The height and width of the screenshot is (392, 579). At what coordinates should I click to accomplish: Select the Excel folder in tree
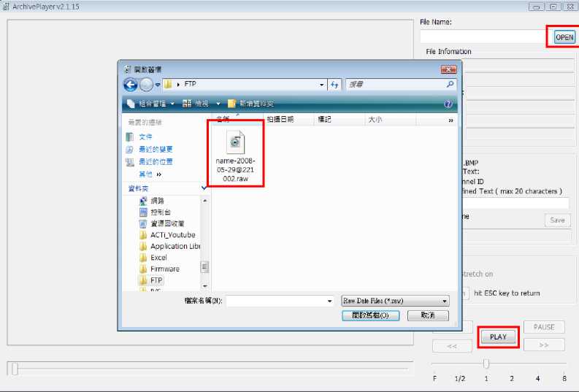coord(158,258)
